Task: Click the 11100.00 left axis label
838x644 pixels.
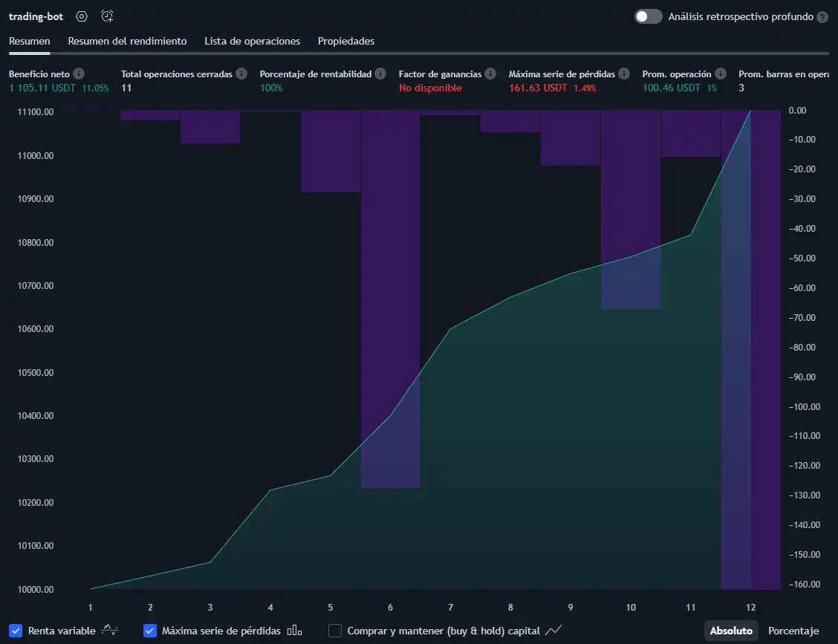Action: (36, 111)
